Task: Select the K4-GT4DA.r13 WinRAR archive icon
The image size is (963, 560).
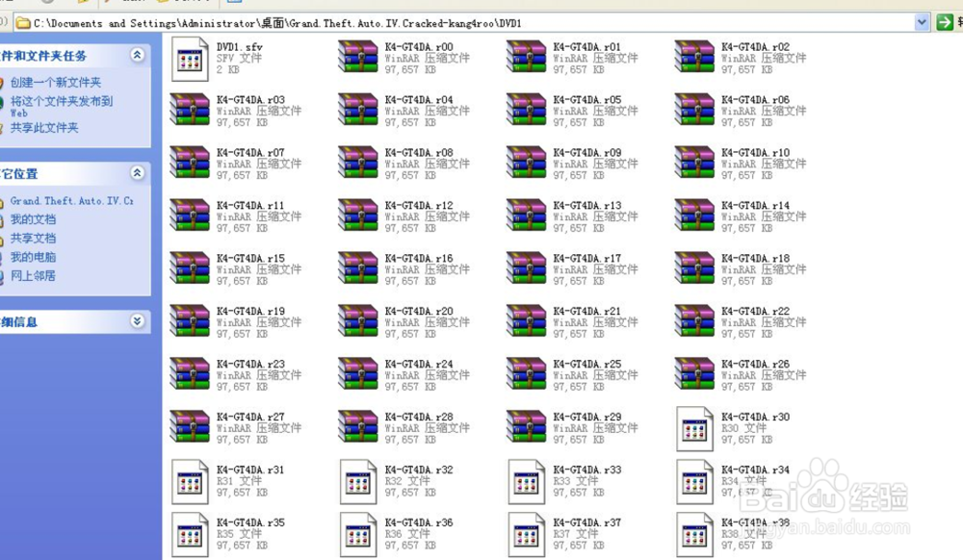Action: pos(527,216)
